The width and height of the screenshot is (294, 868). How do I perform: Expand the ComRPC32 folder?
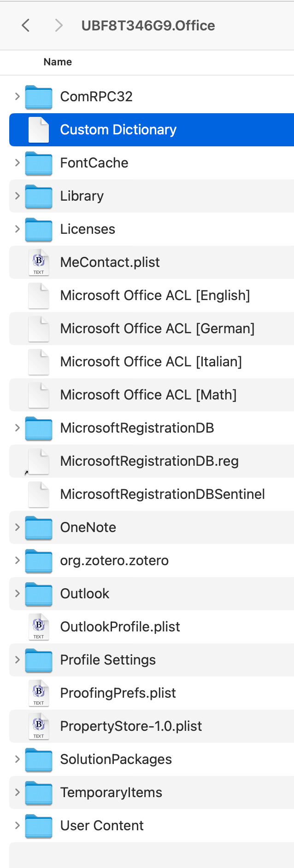[17, 96]
